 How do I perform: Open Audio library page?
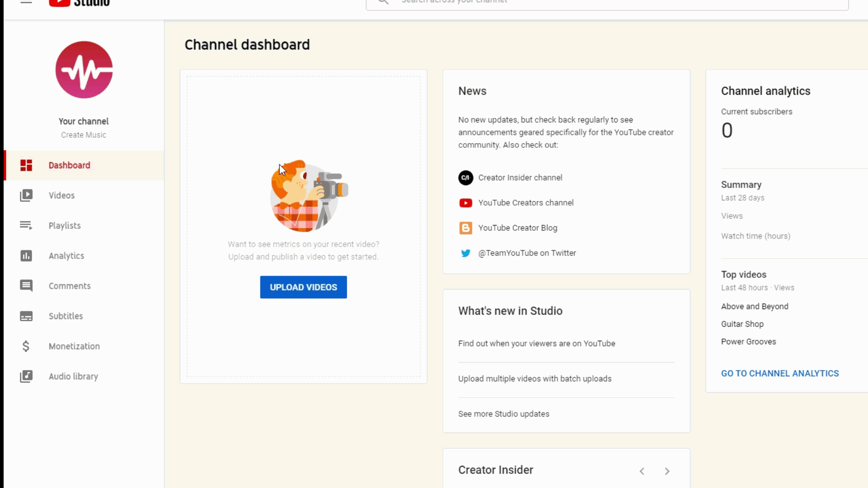[84, 376]
